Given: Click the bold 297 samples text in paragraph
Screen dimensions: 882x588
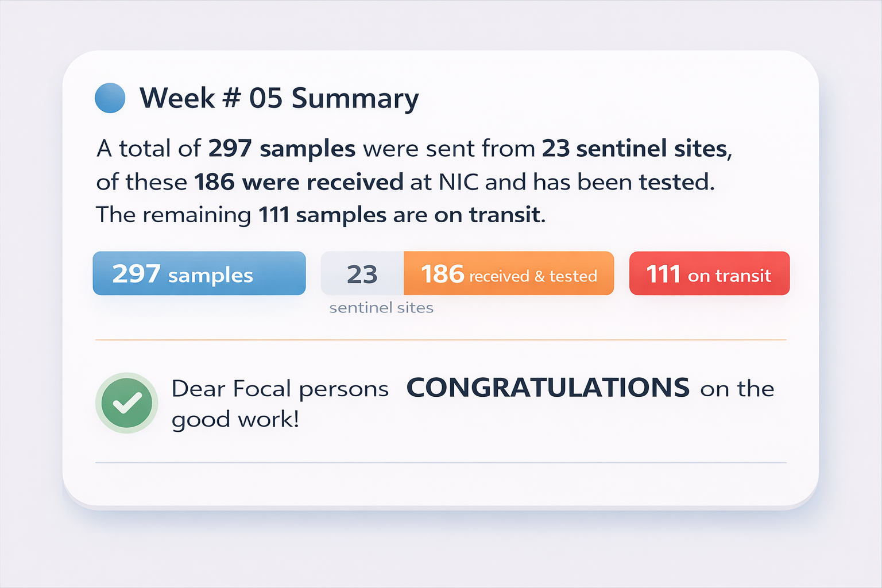Looking at the screenshot, I should point(281,149).
